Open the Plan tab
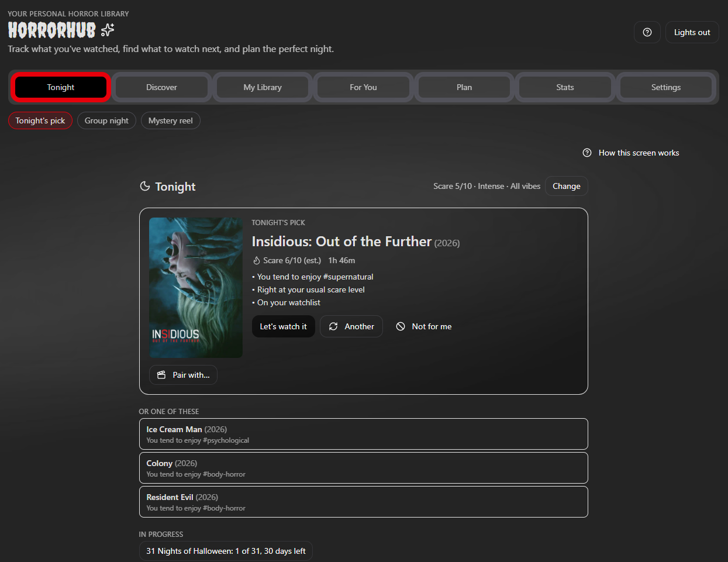The height and width of the screenshot is (562, 728). [464, 87]
